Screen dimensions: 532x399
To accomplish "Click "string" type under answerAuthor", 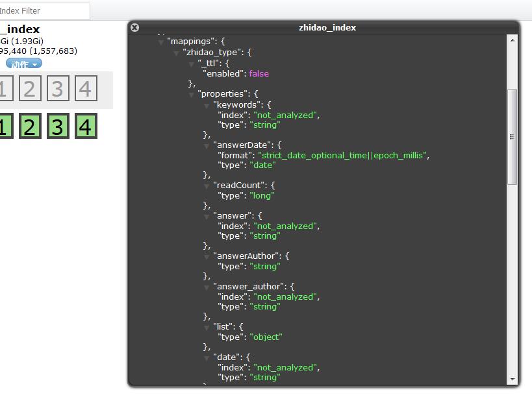I will [265, 267].
